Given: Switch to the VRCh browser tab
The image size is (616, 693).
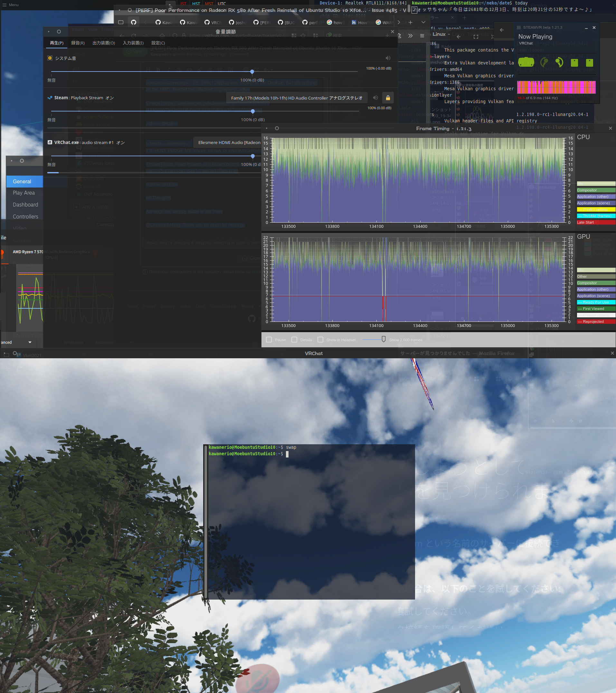Looking at the screenshot, I should 213,22.
